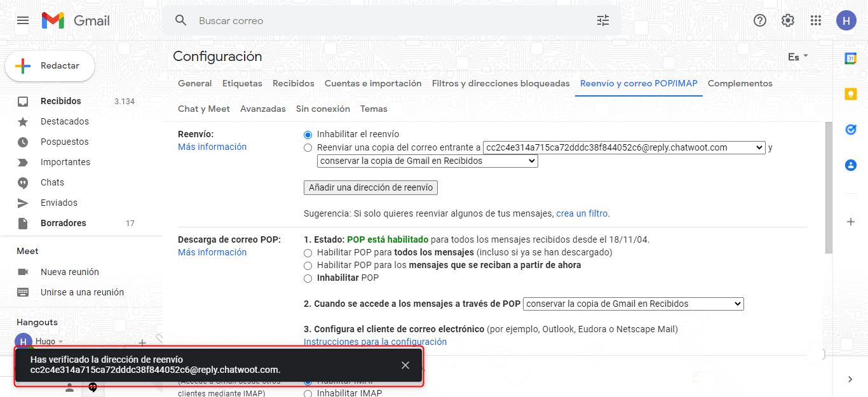Image resolution: width=868 pixels, height=397 pixels.
Task: Select Reenviar una copia del correo entrante
Action: pyautogui.click(x=308, y=147)
